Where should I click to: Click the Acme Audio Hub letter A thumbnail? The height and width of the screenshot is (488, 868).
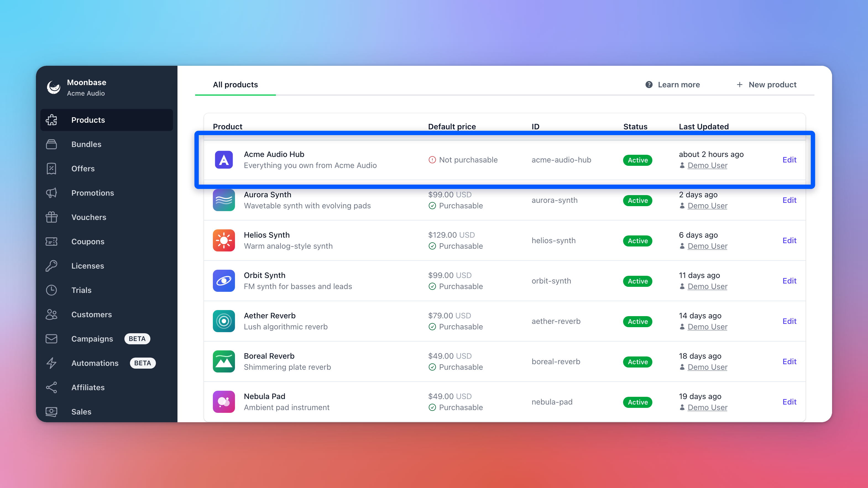224,160
